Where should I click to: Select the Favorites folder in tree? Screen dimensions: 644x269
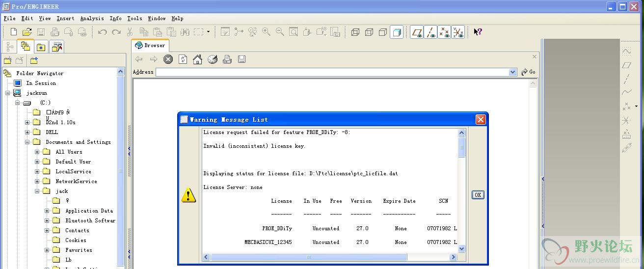tap(79, 250)
